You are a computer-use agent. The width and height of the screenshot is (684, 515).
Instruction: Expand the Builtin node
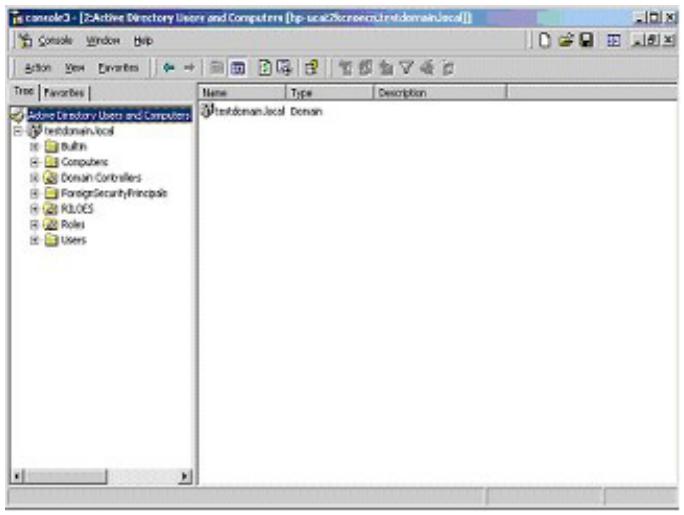click(34, 147)
